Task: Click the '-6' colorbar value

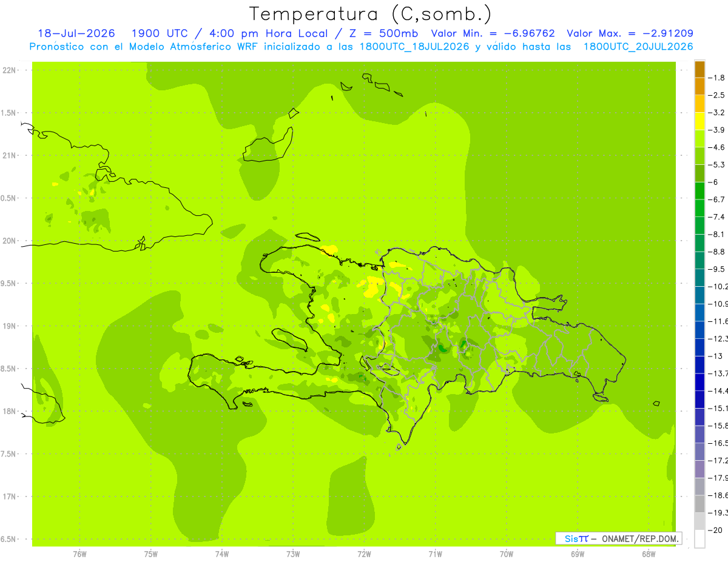Action: 713,182
